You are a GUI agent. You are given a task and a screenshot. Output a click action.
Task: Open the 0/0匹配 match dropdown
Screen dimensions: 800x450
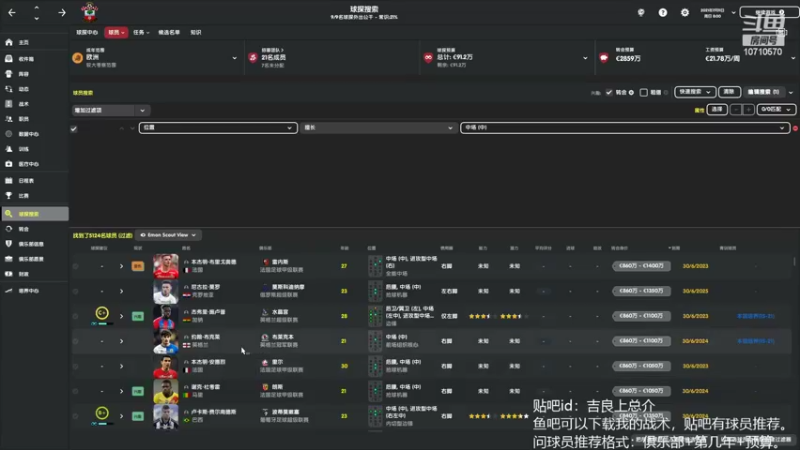pyautogui.click(x=776, y=109)
